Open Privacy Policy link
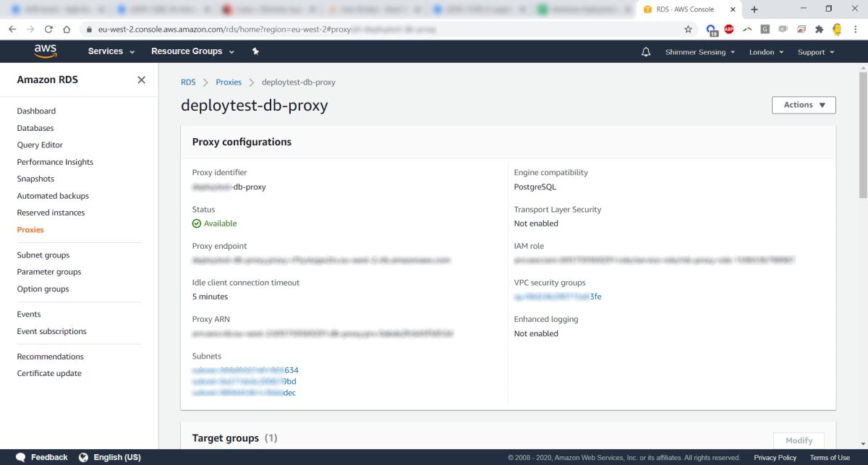This screenshot has height=465, width=868. coord(775,458)
